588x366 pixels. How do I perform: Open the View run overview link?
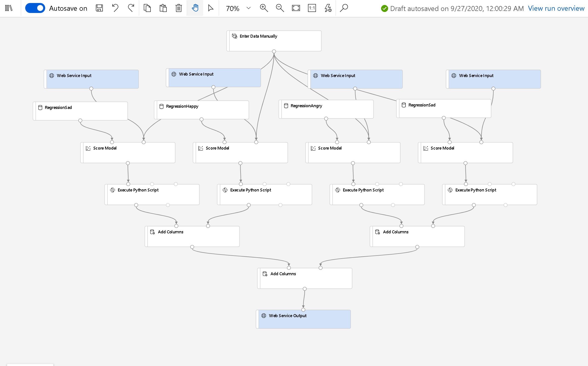pos(556,8)
